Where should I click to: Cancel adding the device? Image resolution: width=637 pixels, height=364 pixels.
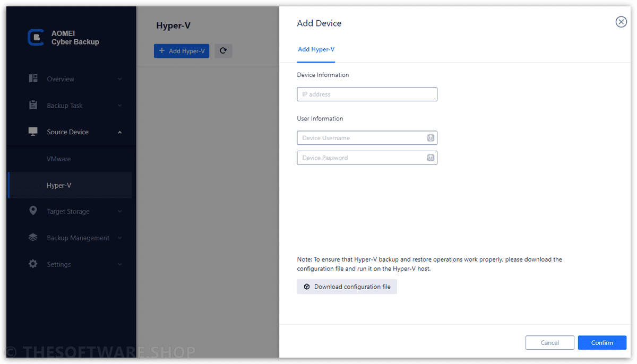[x=550, y=343]
